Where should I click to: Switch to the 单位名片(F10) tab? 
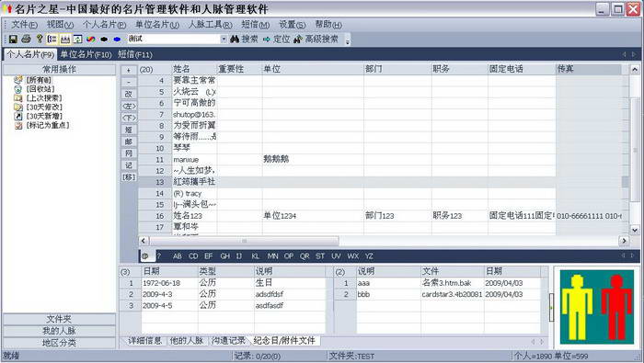(86, 54)
